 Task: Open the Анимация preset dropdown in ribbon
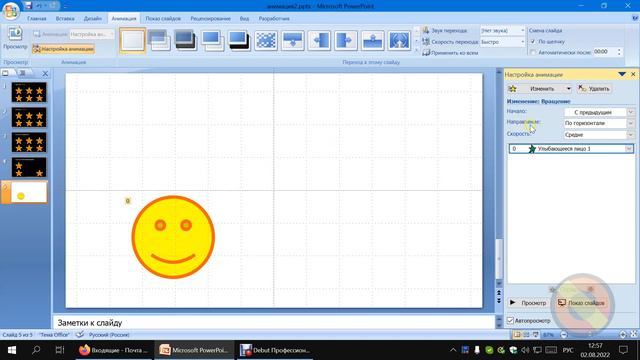point(92,34)
